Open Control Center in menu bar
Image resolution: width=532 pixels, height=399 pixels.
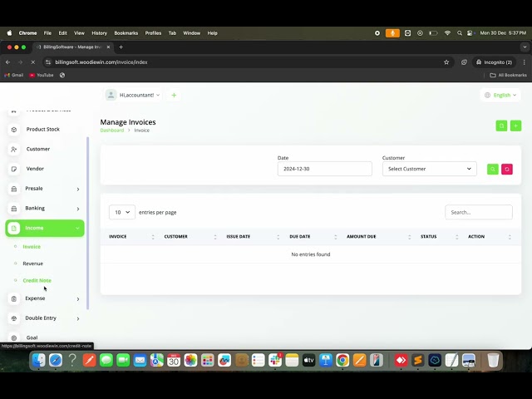point(470,33)
